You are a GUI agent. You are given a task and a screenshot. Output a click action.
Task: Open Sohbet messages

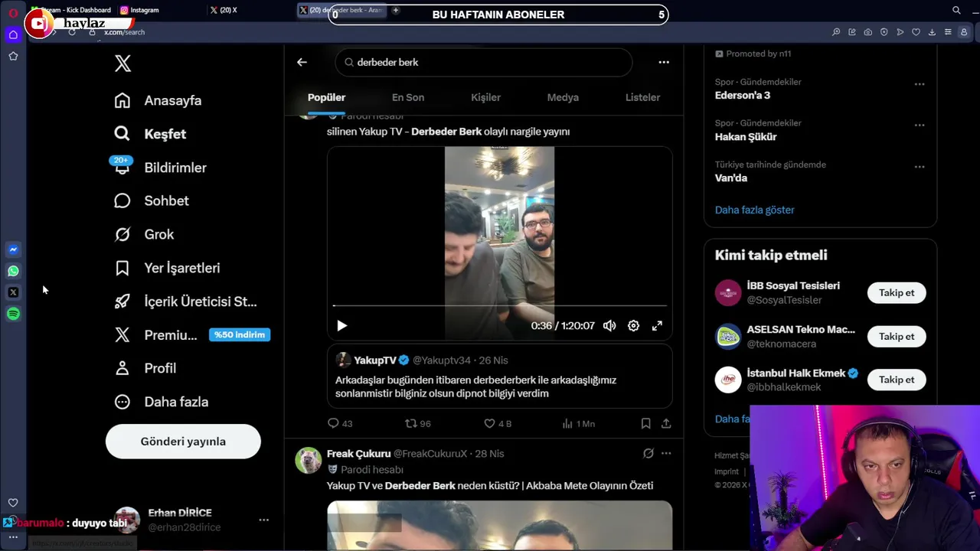(x=152, y=201)
